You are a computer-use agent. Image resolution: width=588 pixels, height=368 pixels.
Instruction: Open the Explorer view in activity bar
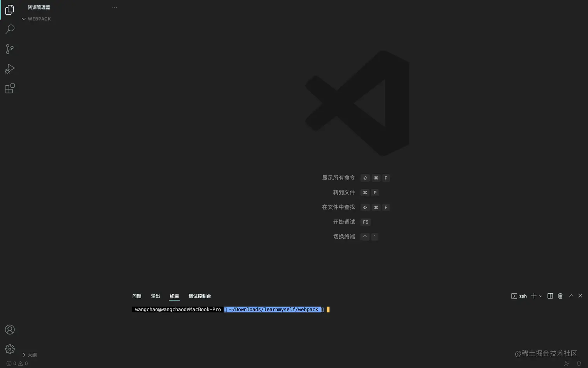point(10,10)
